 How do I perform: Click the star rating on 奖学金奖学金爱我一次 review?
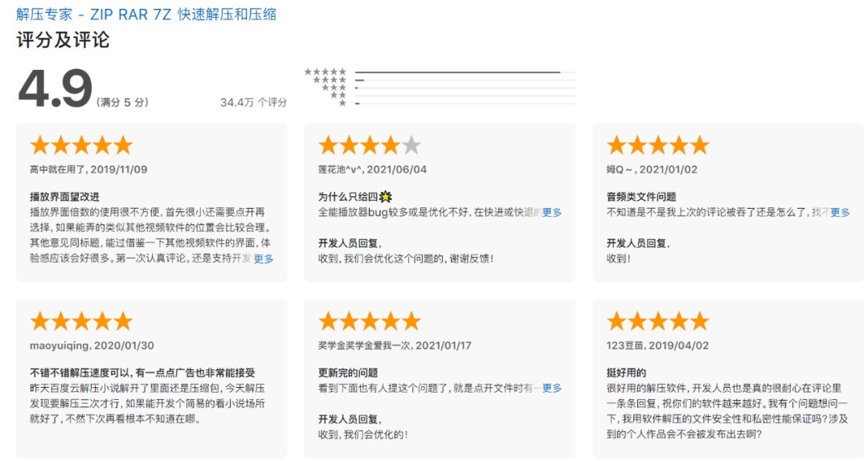coord(369,321)
